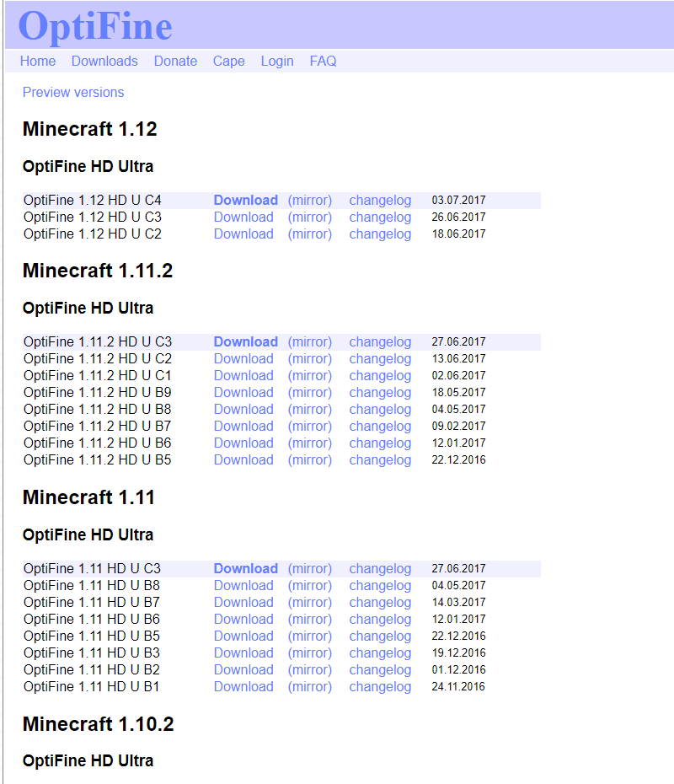Download OptiFine 1.11.2 HD U C3
Screen dimensions: 674x784
point(246,342)
